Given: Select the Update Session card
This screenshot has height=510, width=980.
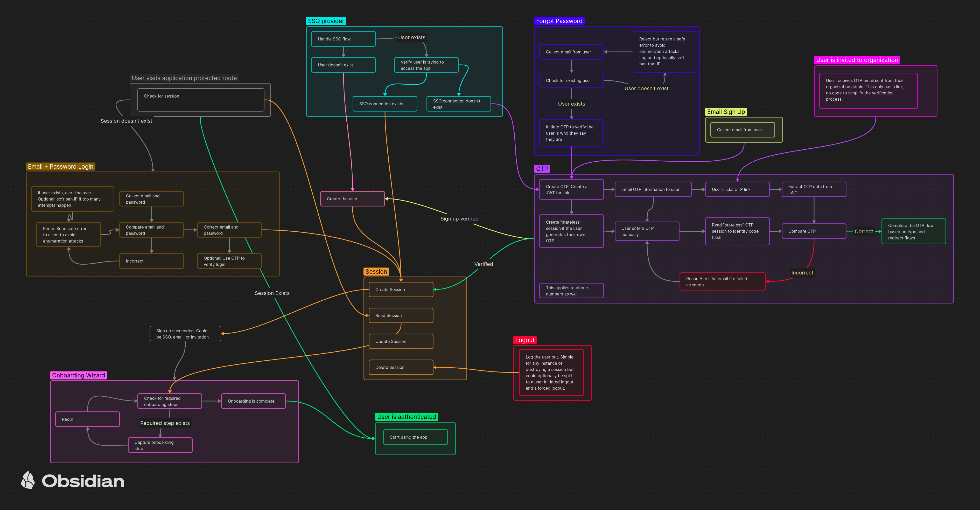Looking at the screenshot, I should [x=401, y=341].
